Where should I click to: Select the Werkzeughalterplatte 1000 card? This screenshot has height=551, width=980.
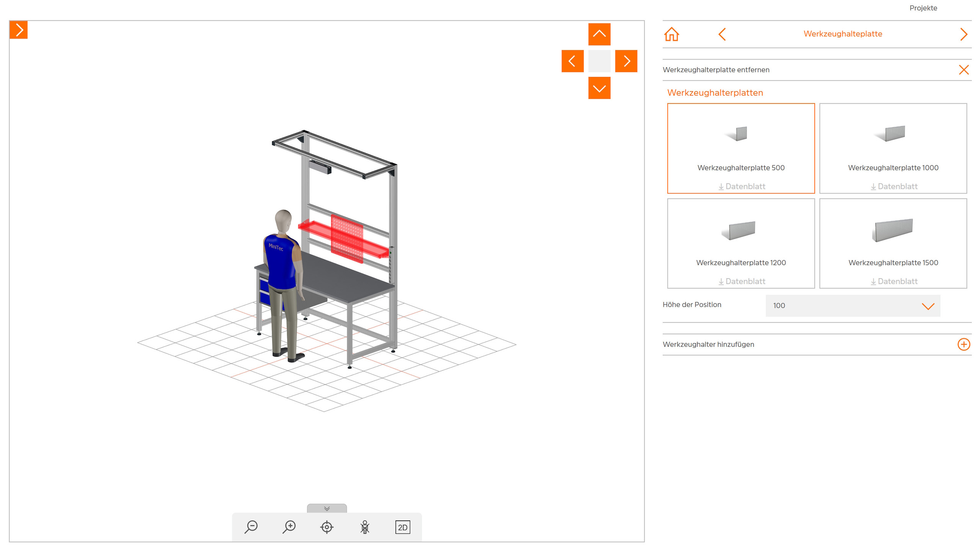click(893, 148)
